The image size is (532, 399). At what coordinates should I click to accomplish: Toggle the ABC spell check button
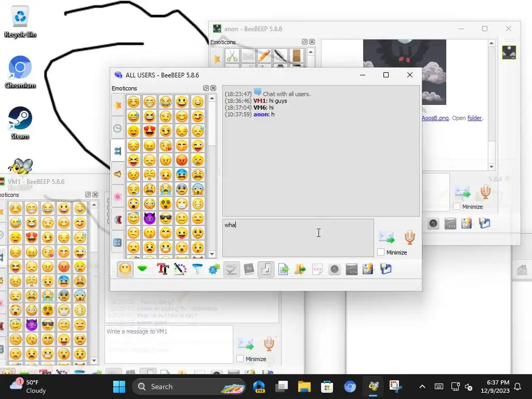(232, 269)
